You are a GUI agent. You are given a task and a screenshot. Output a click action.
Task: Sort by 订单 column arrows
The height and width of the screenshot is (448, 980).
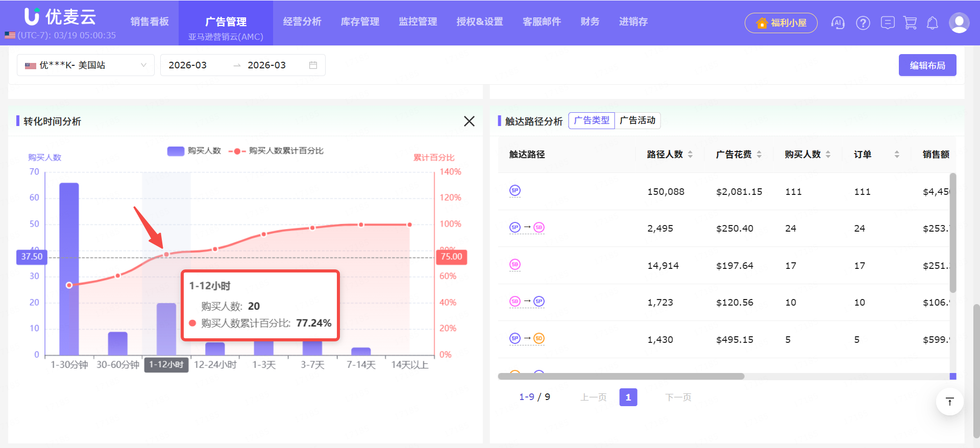(x=897, y=154)
